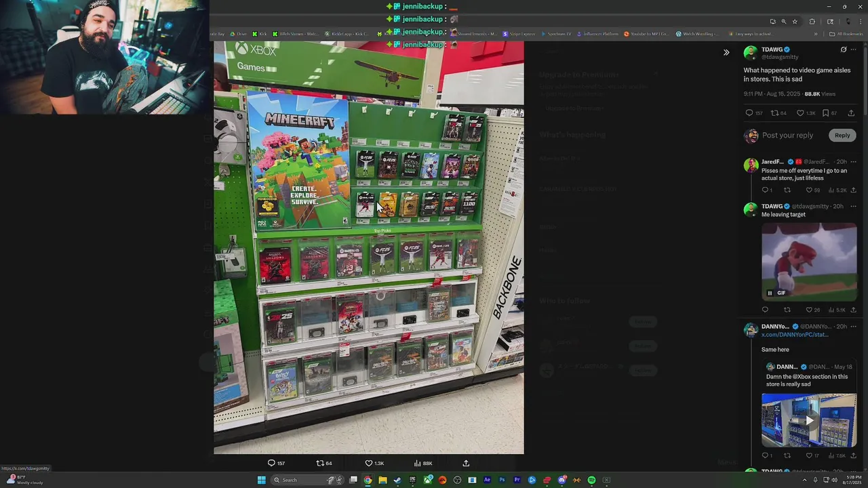Pause the Mario GIF

[x=770, y=293]
